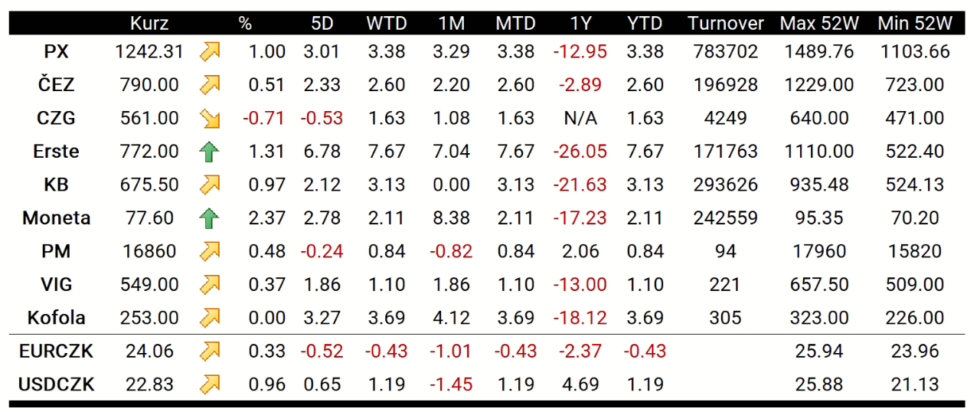Click the green up arrow for Erste
Screen dimensions: 980x412
209,152
